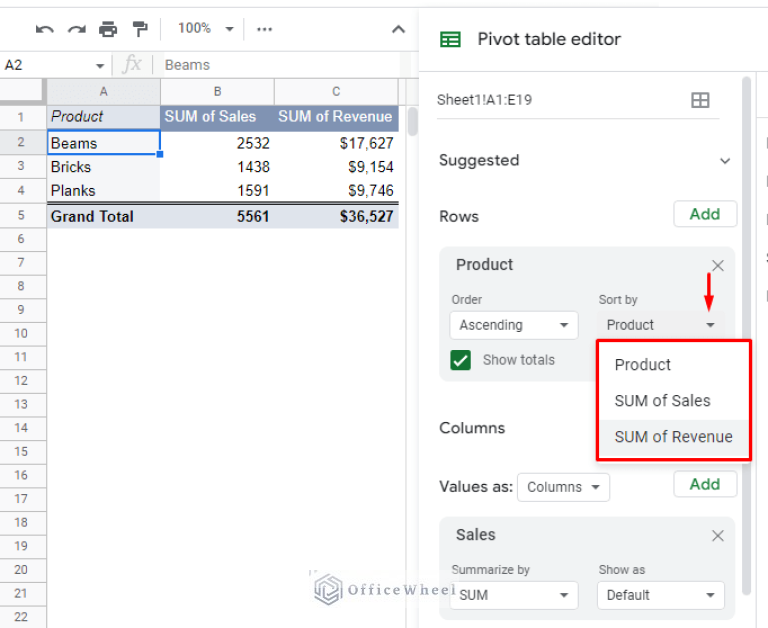The width and height of the screenshot is (768, 628).
Task: Click the print icon
Action: 108,29
